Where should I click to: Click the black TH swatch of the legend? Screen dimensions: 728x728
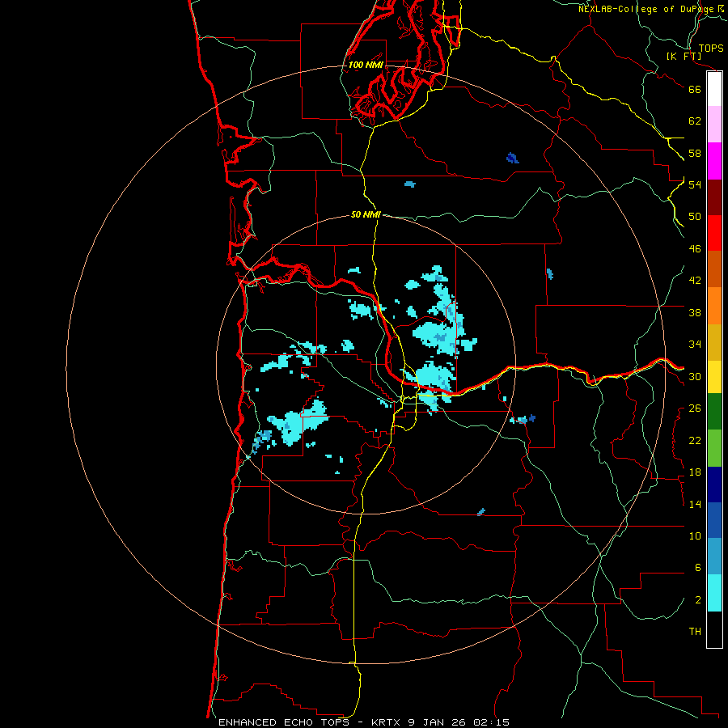(x=714, y=629)
